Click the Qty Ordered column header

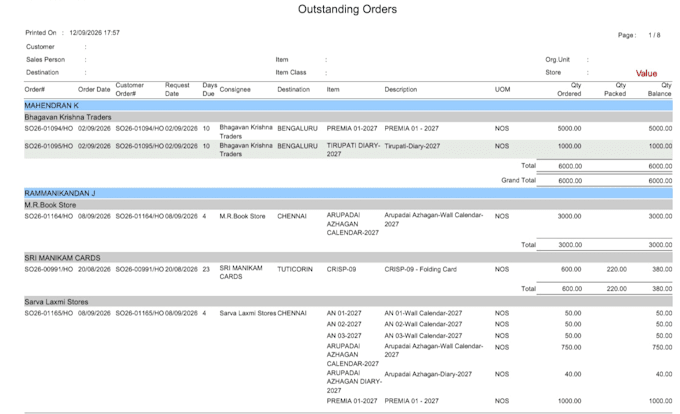(569, 89)
